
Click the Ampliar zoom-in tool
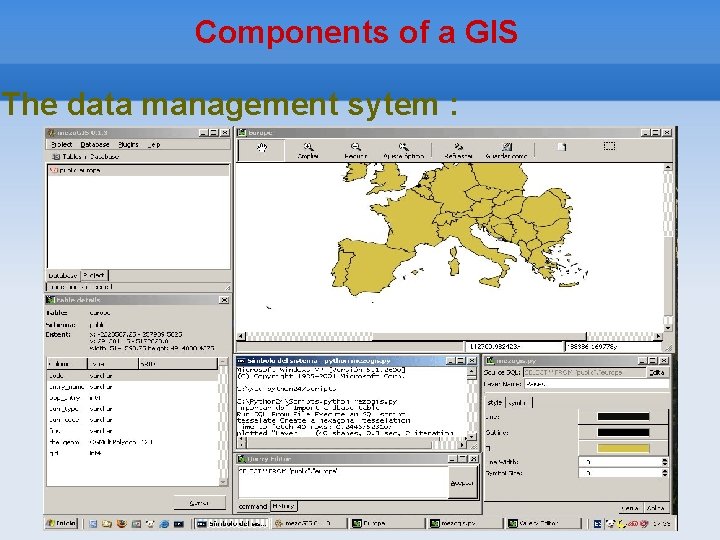click(x=308, y=150)
